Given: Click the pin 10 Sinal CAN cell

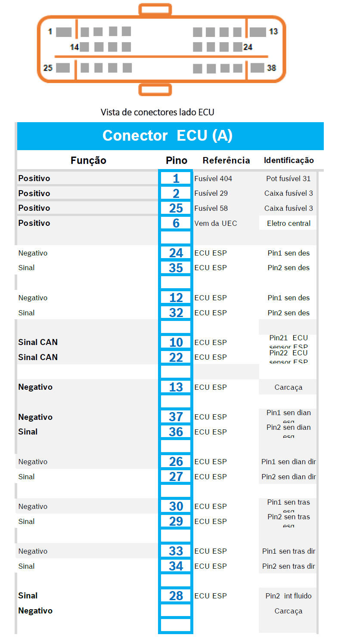Looking at the screenshot, I should pos(176,342).
